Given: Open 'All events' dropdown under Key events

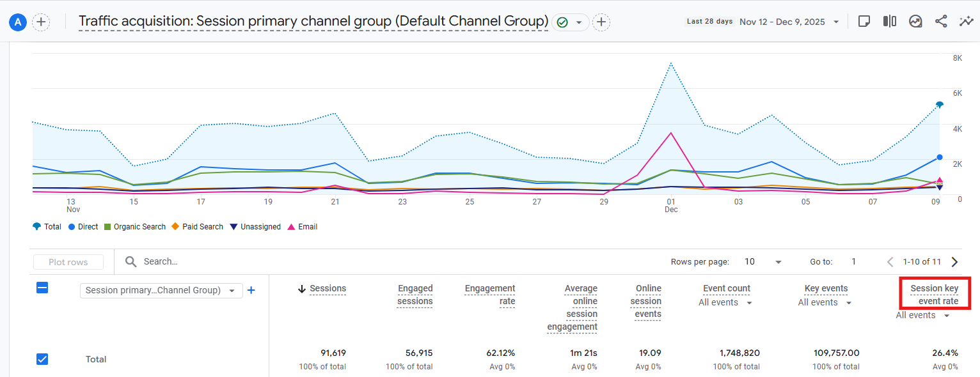Looking at the screenshot, I should [x=825, y=302].
